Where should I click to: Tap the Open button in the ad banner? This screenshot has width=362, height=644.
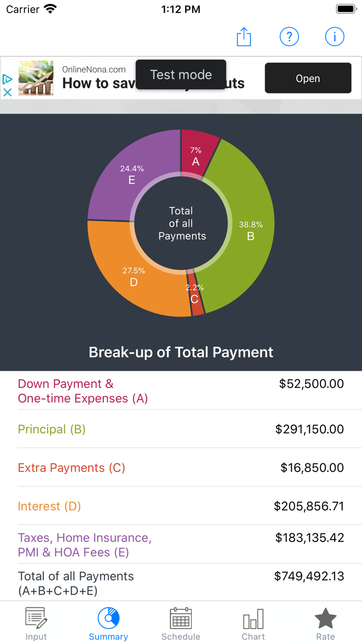(x=308, y=78)
